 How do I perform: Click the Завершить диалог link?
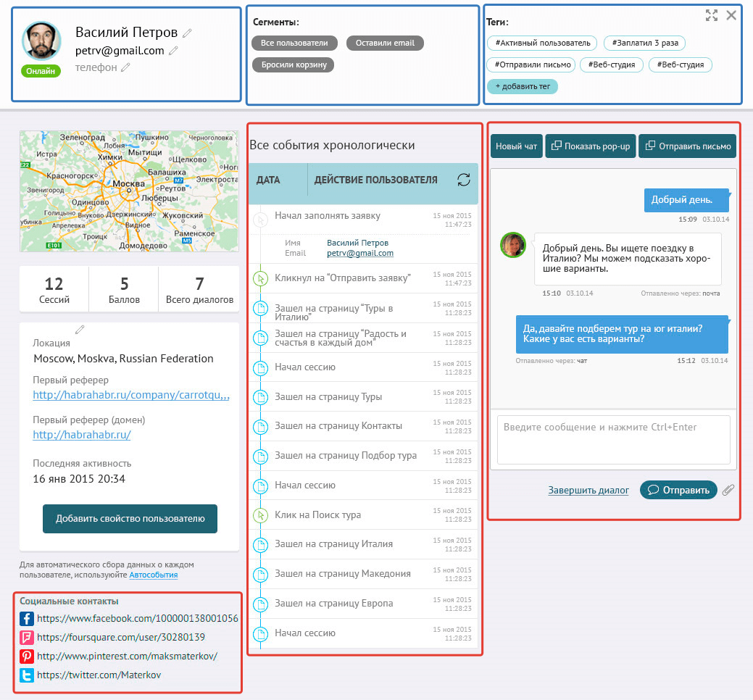[x=588, y=490]
